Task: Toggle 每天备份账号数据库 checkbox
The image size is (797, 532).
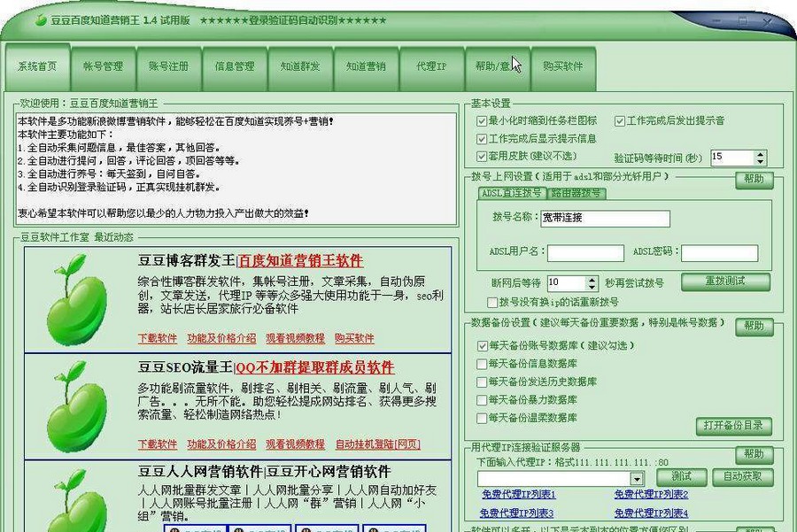Action: click(482, 345)
